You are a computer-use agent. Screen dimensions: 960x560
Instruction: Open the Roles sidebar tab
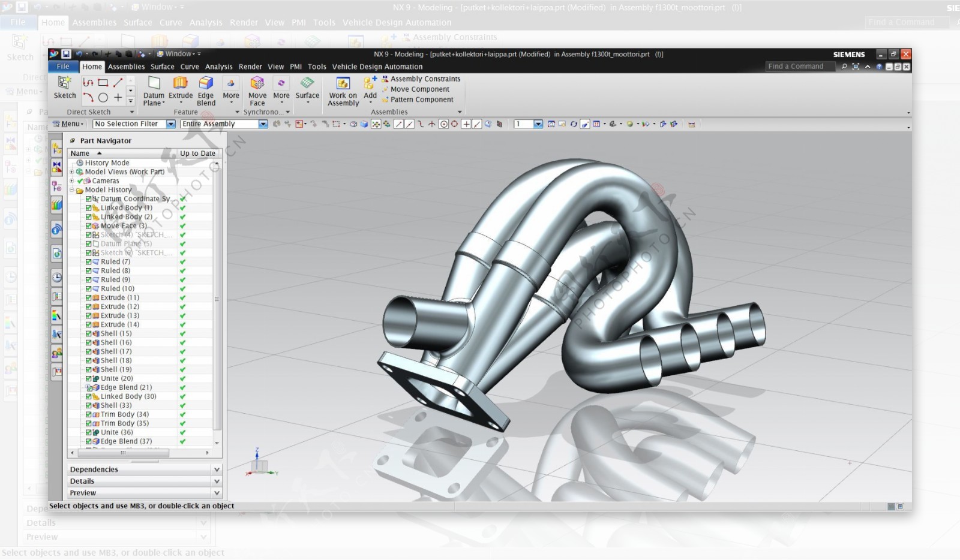click(57, 354)
